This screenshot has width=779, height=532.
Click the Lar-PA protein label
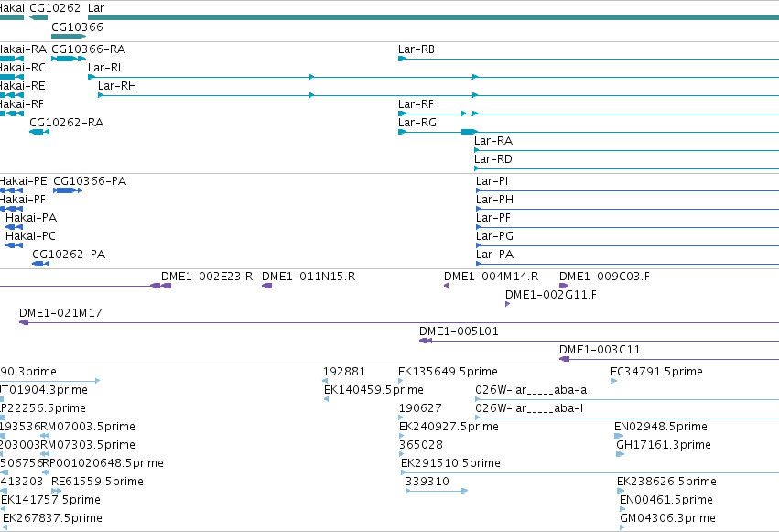point(495,255)
